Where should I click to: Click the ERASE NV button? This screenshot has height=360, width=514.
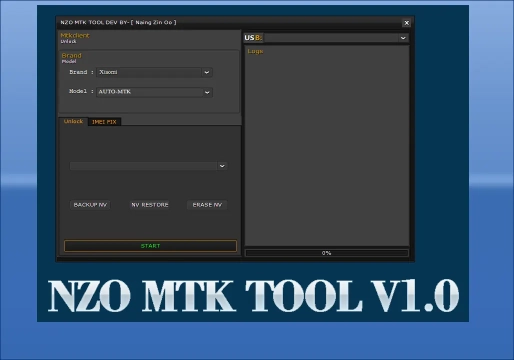tap(207, 205)
